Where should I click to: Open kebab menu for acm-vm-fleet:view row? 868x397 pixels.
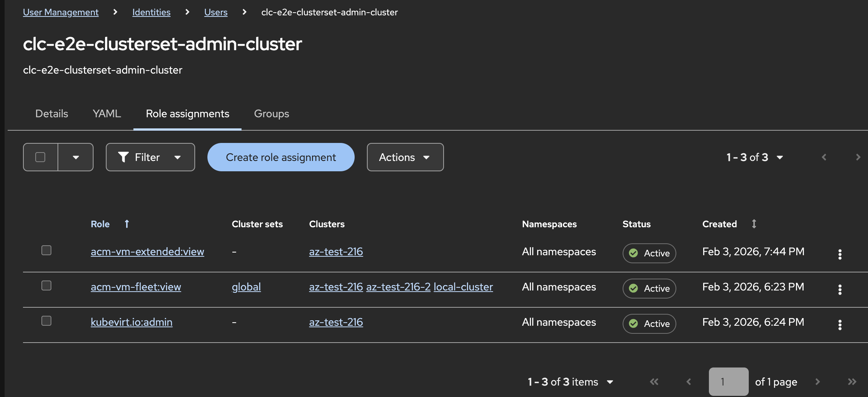click(x=840, y=289)
